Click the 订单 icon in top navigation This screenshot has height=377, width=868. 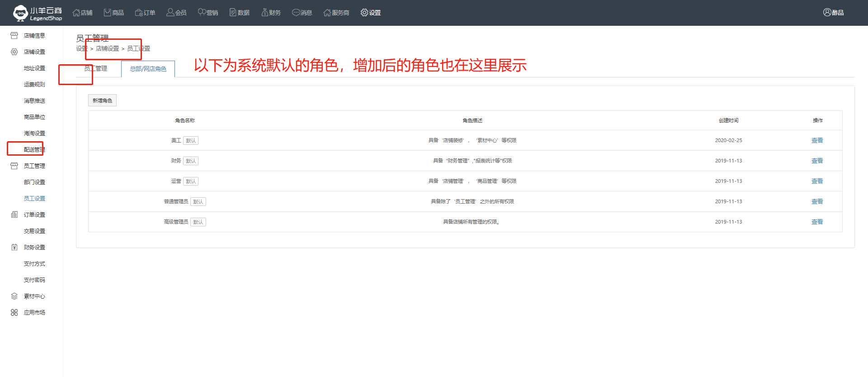(139, 13)
